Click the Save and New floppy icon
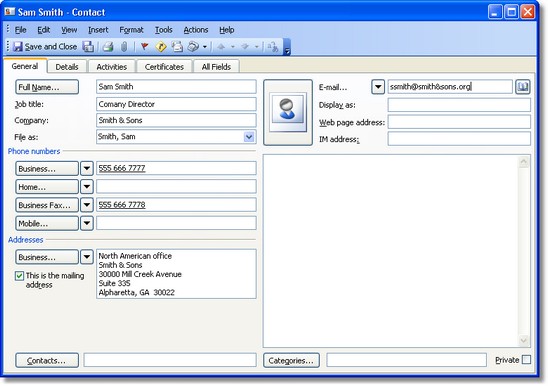This screenshot has width=548, height=386. pos(88,47)
